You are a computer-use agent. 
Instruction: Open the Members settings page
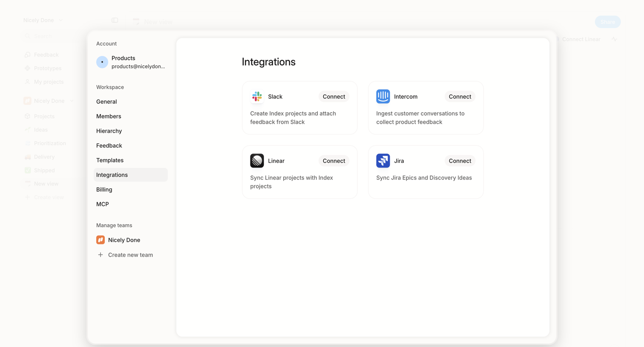[131, 116]
